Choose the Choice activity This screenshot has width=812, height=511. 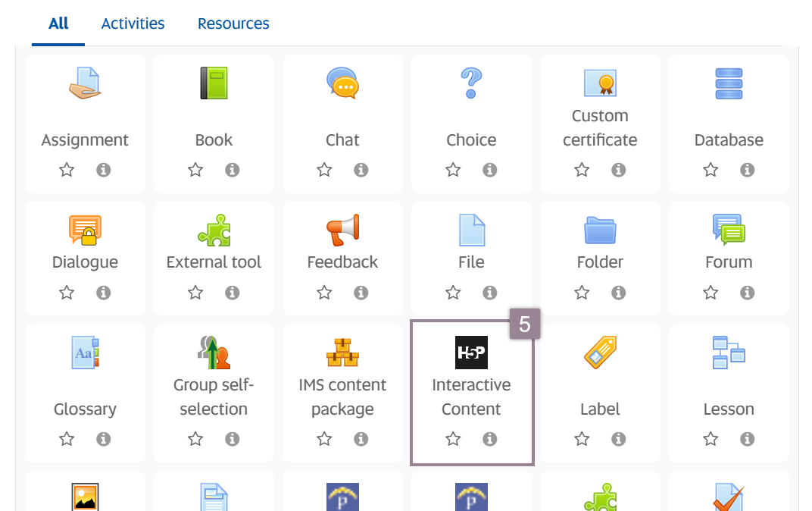point(471,83)
